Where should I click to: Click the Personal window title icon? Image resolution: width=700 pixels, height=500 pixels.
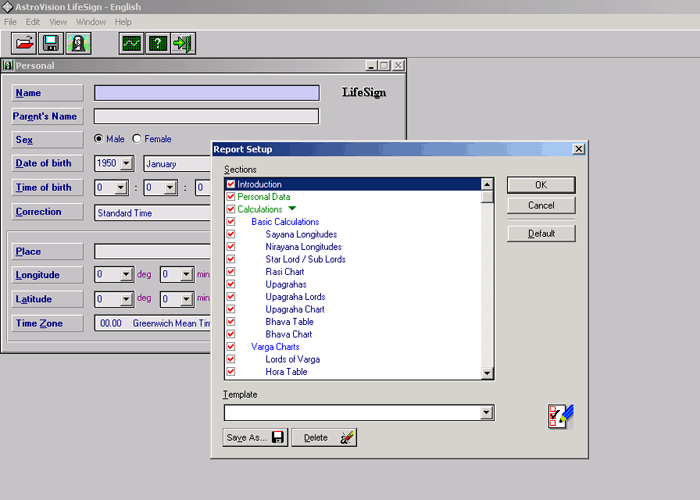(8, 66)
